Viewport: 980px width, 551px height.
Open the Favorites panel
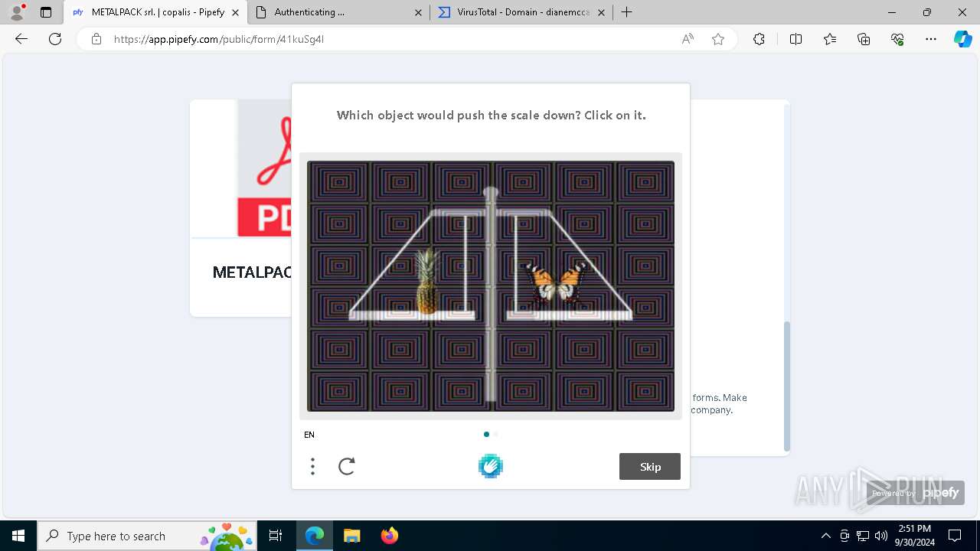(830, 39)
